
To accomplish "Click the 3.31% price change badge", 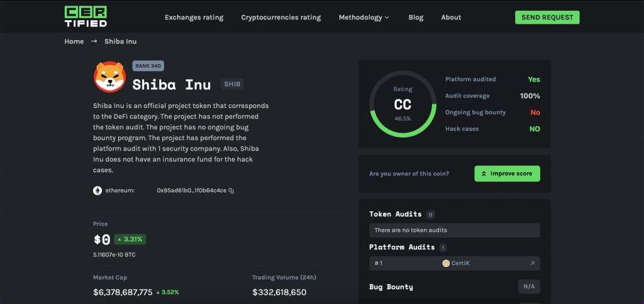I will coord(130,239).
